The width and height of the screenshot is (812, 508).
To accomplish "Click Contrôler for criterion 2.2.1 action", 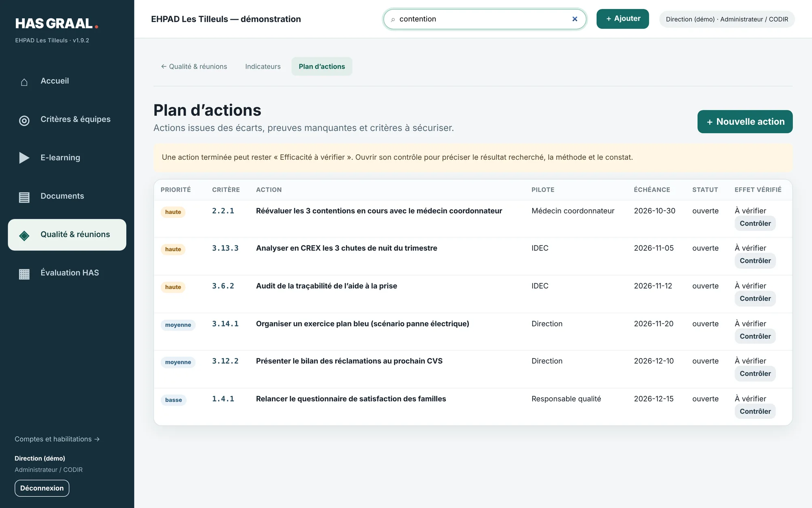I will pos(755,224).
